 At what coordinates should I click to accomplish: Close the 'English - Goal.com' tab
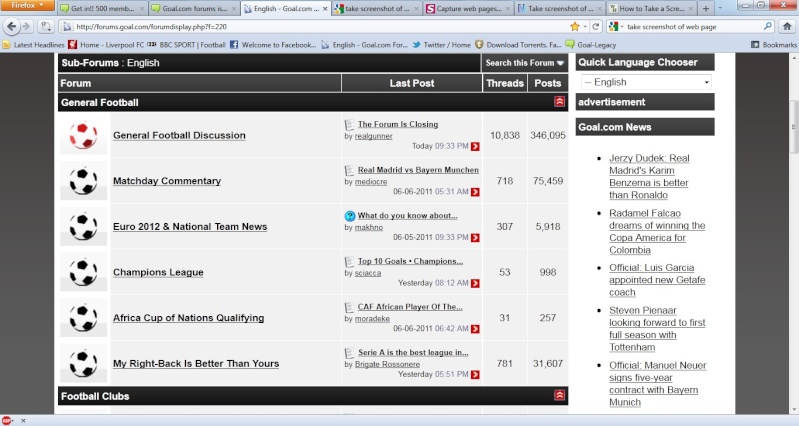[x=325, y=9]
